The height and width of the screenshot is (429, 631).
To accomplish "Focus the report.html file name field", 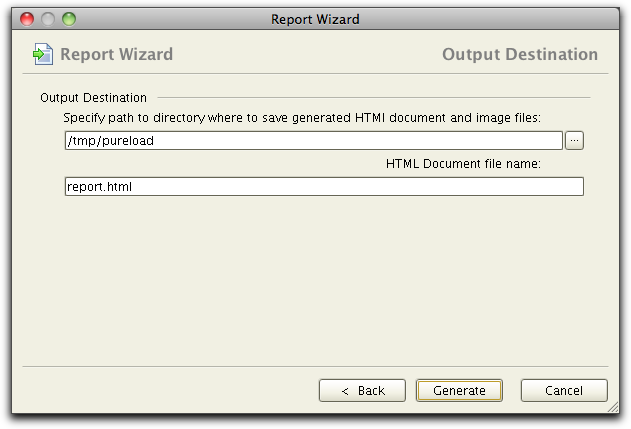I will click(x=324, y=186).
